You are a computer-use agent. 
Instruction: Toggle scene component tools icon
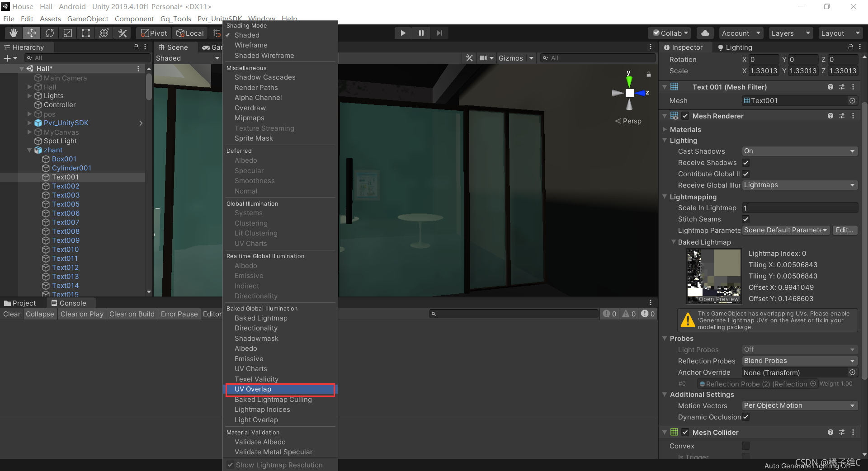pyautogui.click(x=469, y=58)
